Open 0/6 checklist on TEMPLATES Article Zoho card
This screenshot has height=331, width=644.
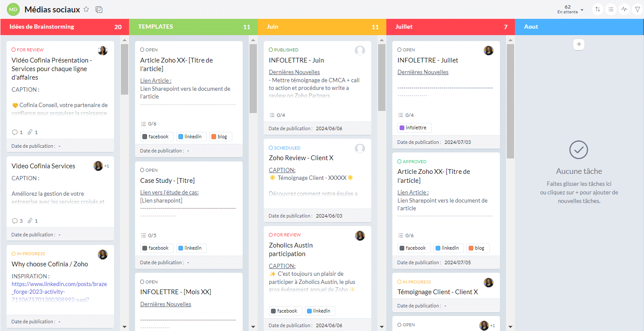148,124
